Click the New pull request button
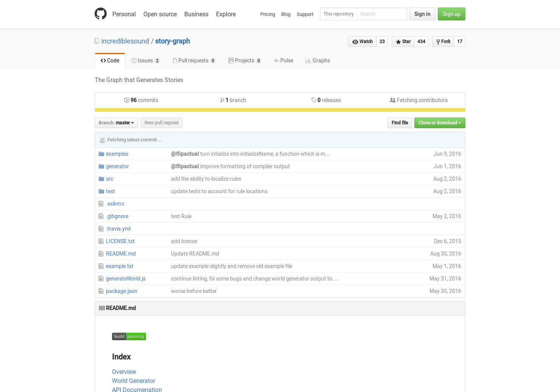Image resolution: width=560 pixels, height=392 pixels. tap(162, 123)
